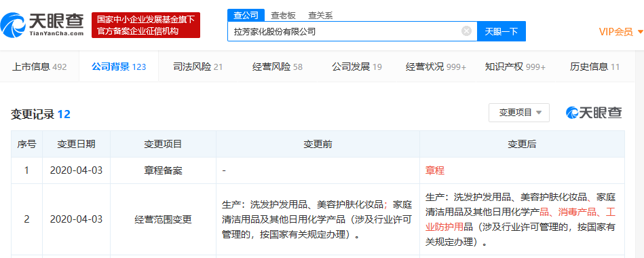
Task: Select the 变更记录 12 heading
Action: tap(41, 114)
